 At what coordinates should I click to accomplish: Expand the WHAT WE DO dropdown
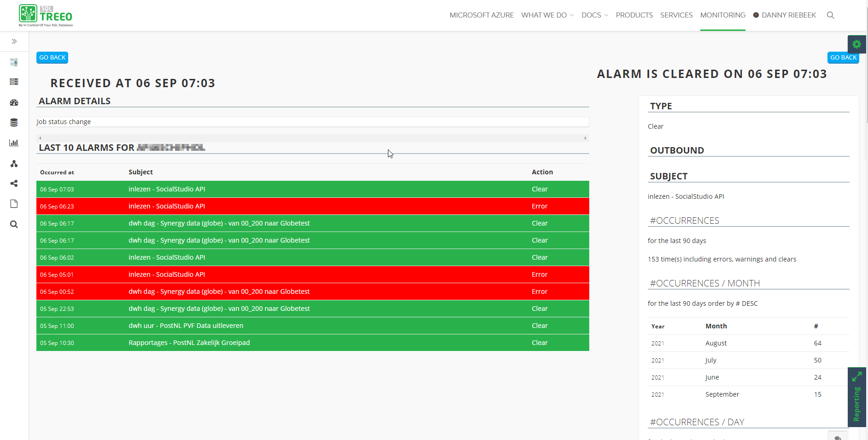coord(547,15)
